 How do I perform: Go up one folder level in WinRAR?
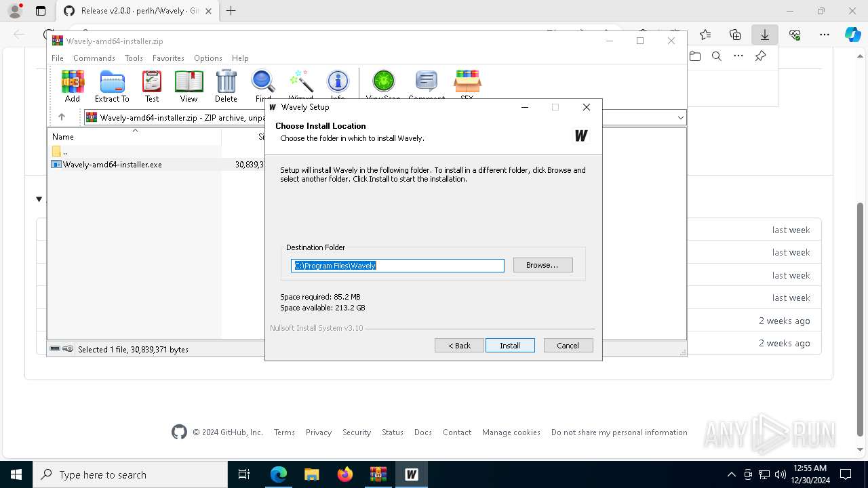[61, 117]
